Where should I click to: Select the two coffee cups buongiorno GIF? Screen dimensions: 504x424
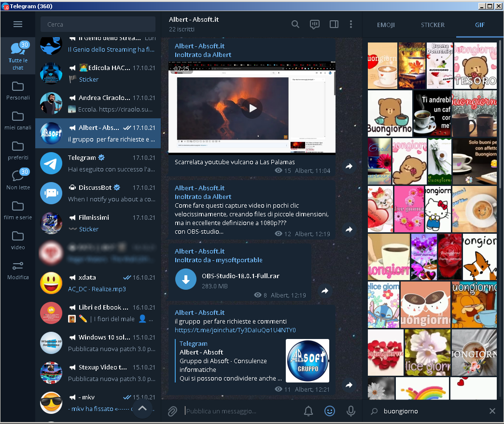(426, 305)
